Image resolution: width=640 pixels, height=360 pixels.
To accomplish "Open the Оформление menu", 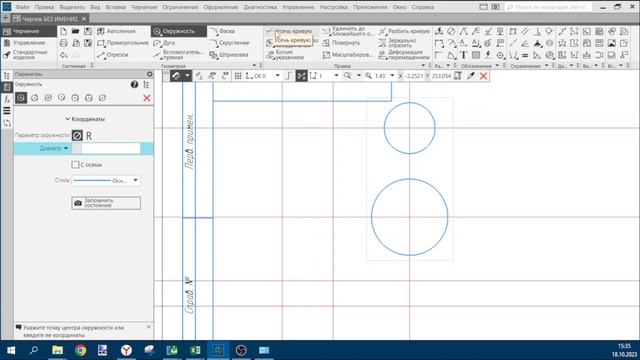I will pos(220,7).
